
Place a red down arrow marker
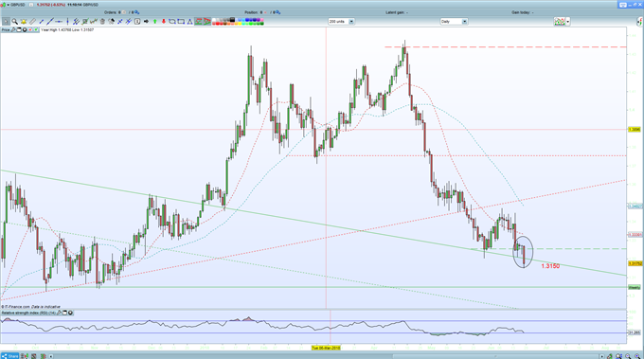(x=164, y=22)
